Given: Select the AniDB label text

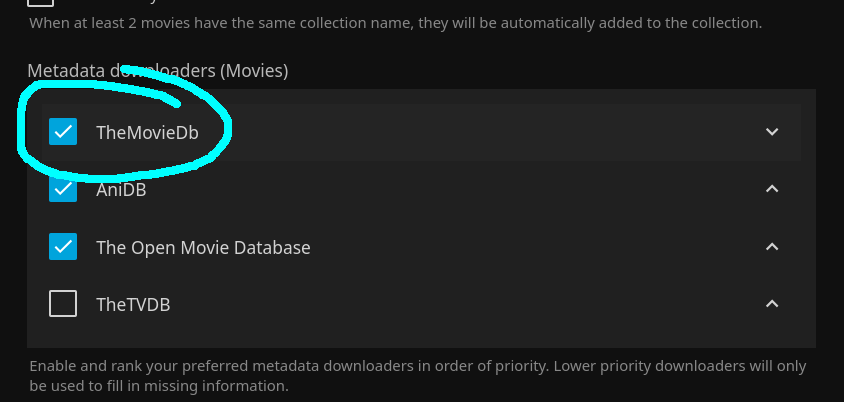Looking at the screenshot, I should 121,189.
